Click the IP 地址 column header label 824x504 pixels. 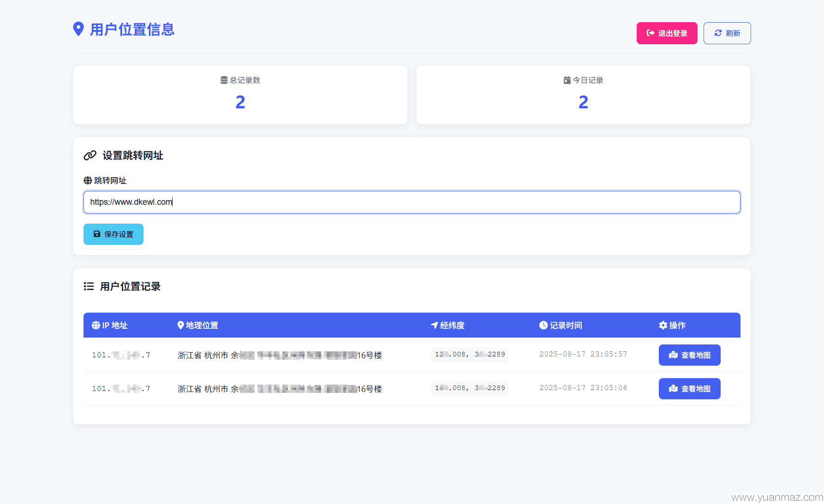pos(115,325)
